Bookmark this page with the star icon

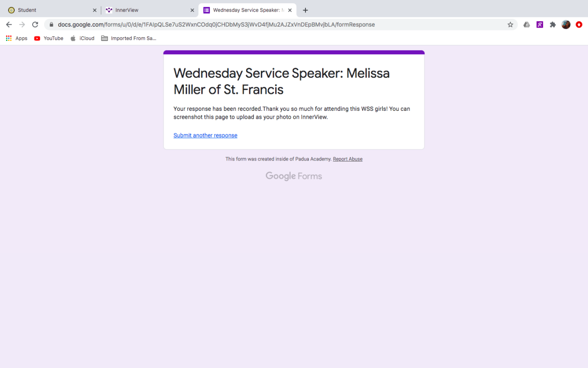510,25
